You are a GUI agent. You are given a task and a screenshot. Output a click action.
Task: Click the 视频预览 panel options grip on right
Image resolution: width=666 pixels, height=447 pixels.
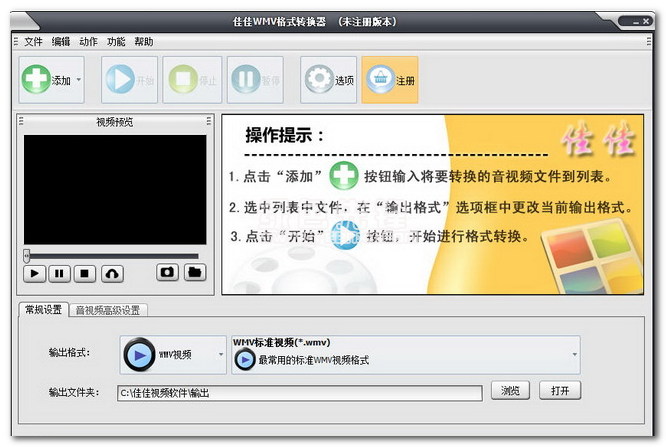tap(209, 122)
